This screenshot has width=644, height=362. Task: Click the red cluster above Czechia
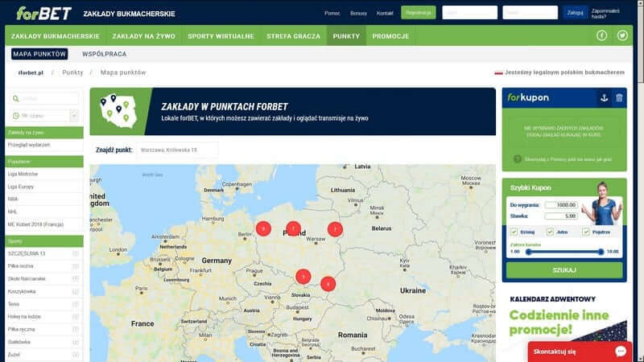303,277
